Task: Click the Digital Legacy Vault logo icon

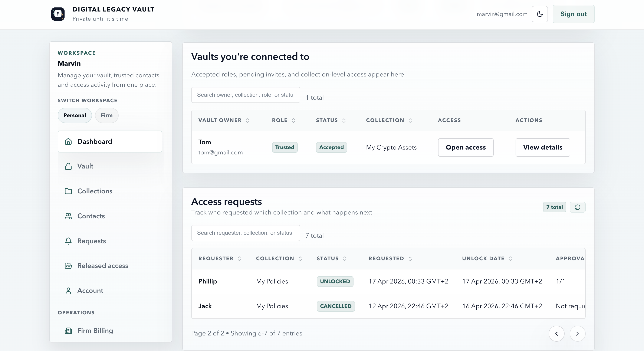Action: pos(58,14)
